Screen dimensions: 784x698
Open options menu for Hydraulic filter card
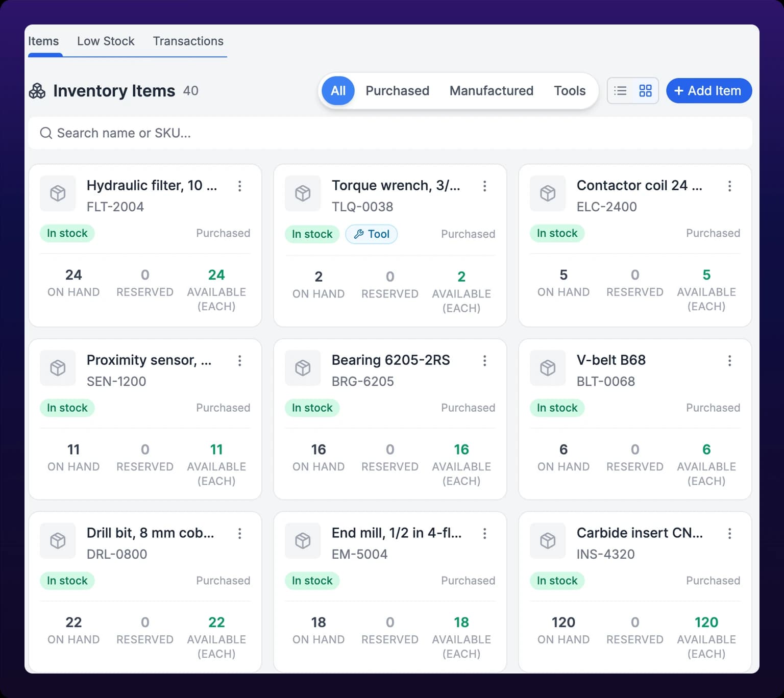coord(239,186)
